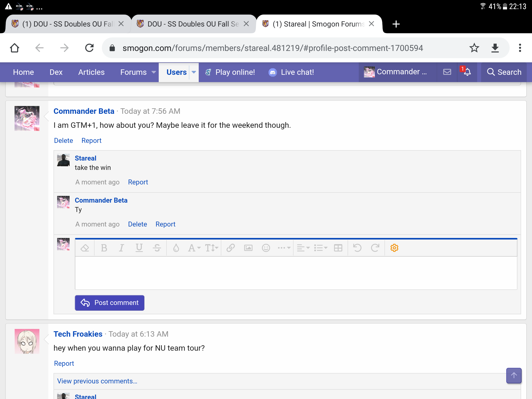The width and height of the screenshot is (532, 399).
Task: Click the scroll to top arrow button
Action: [x=514, y=375]
